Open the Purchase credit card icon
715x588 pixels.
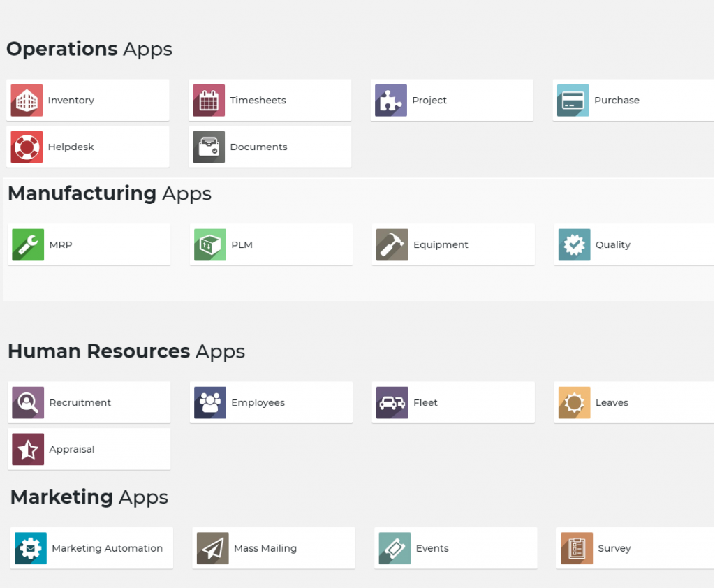coord(573,101)
